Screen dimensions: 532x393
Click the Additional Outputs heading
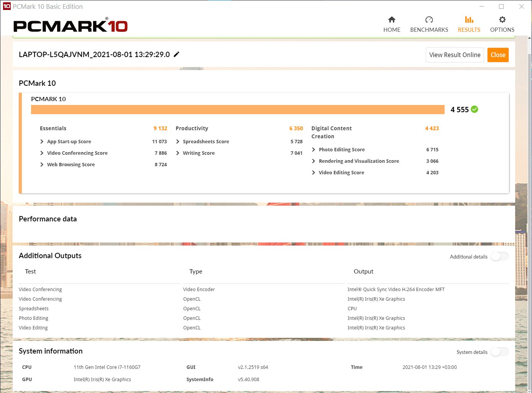click(50, 256)
